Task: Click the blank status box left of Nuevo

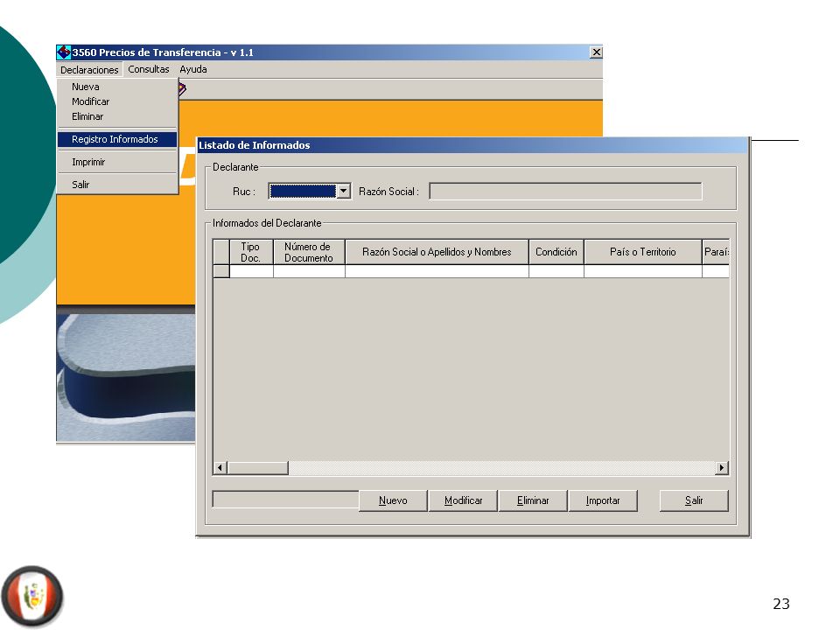Action: coord(285,500)
